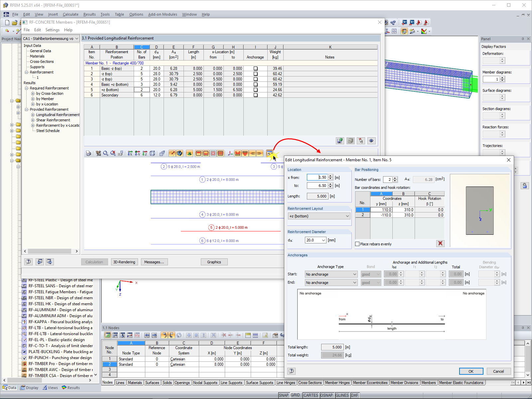Open the print icon in the graphics toolbar

coord(88,153)
